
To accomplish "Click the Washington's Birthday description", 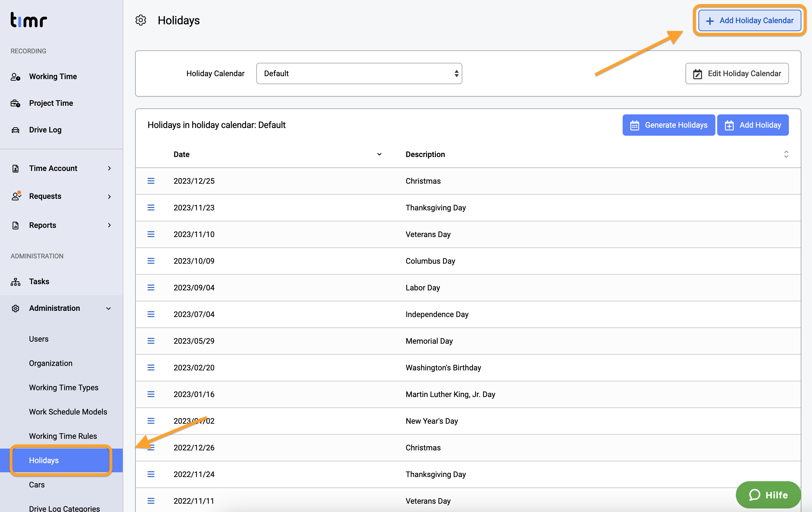I will (443, 367).
